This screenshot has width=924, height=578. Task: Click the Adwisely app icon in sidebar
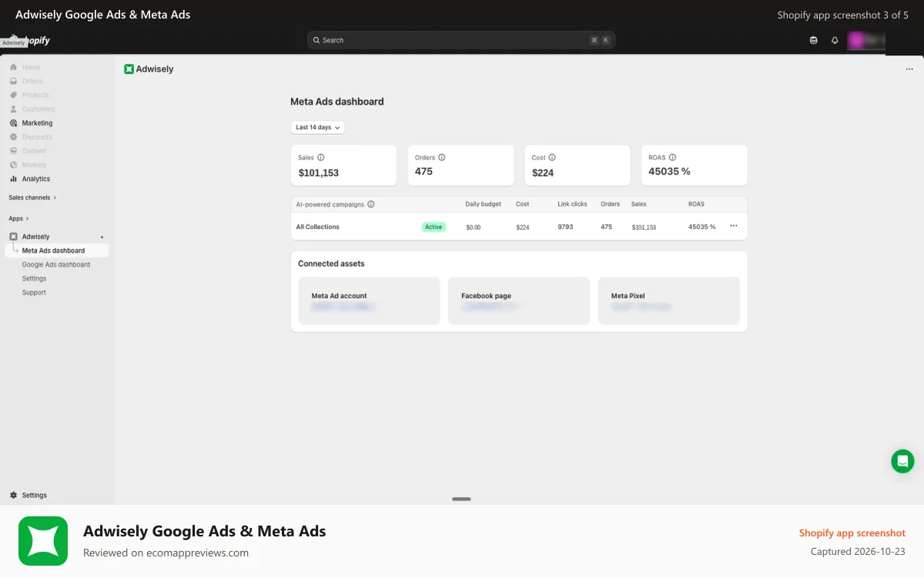point(13,237)
